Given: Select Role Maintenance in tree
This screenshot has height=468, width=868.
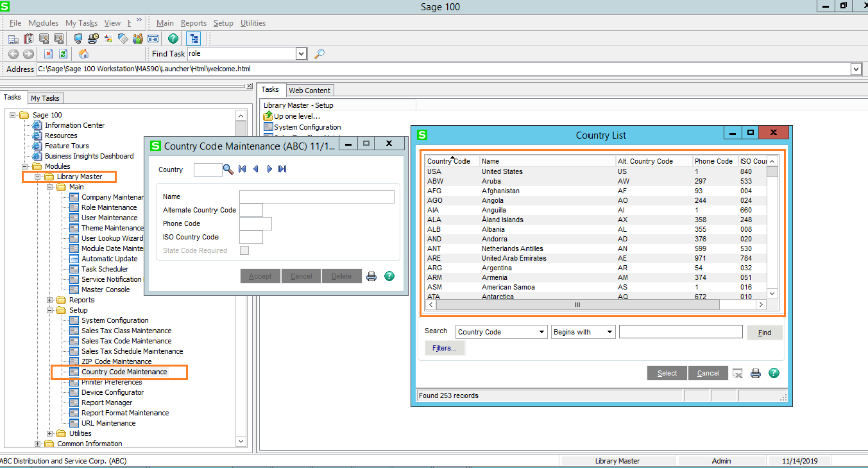Looking at the screenshot, I should (109, 207).
